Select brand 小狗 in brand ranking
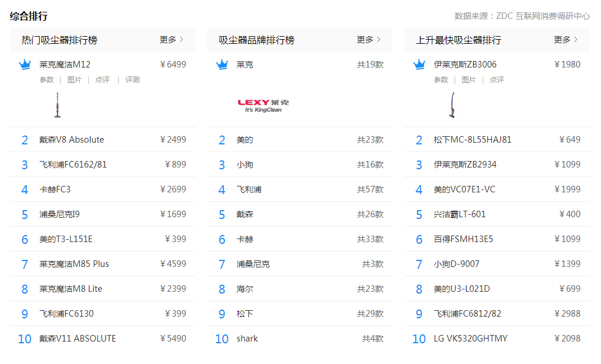This screenshot has height=364, width=601. coord(245,165)
